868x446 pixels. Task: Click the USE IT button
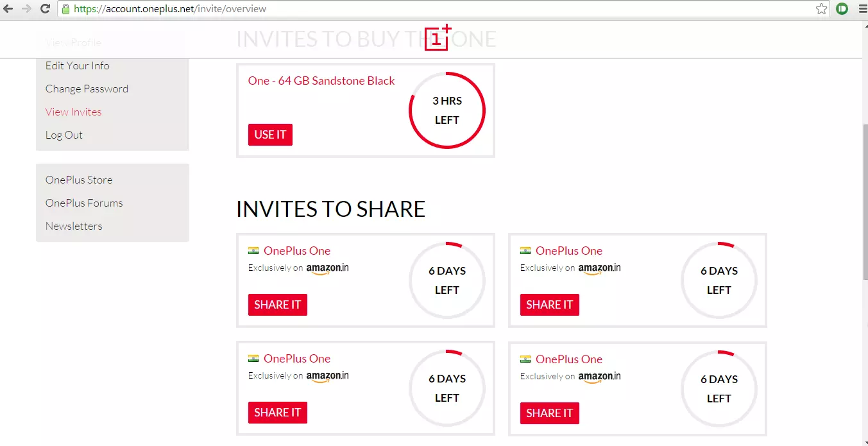pyautogui.click(x=270, y=135)
